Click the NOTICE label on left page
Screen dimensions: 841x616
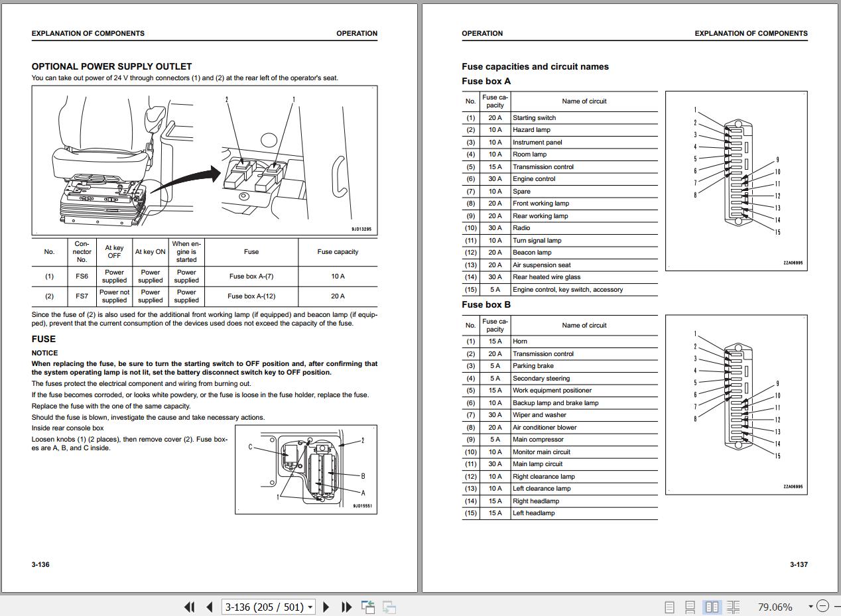(45, 353)
